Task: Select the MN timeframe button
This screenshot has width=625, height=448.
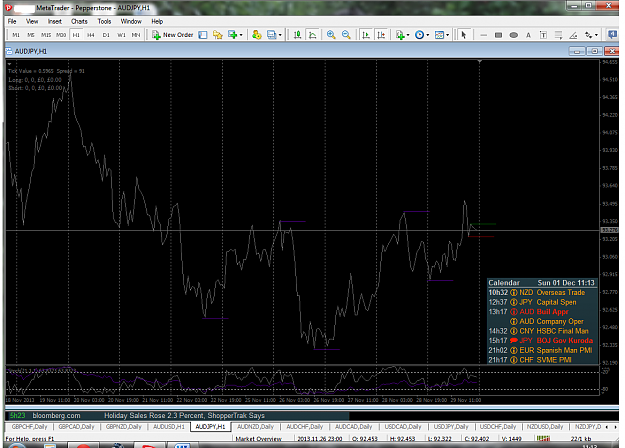Action: pyautogui.click(x=136, y=35)
